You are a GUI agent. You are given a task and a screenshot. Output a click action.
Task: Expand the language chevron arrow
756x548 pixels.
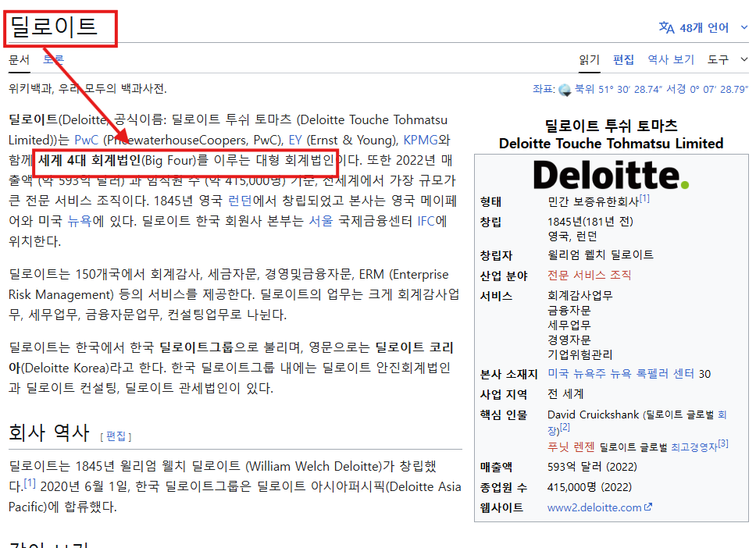click(x=744, y=27)
